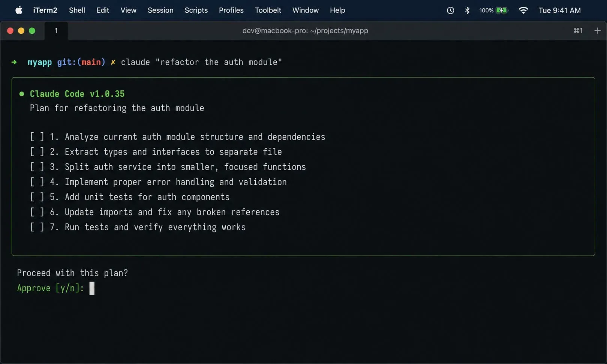Open the iTerm2 application menu
The height and width of the screenshot is (364, 607).
45,10
